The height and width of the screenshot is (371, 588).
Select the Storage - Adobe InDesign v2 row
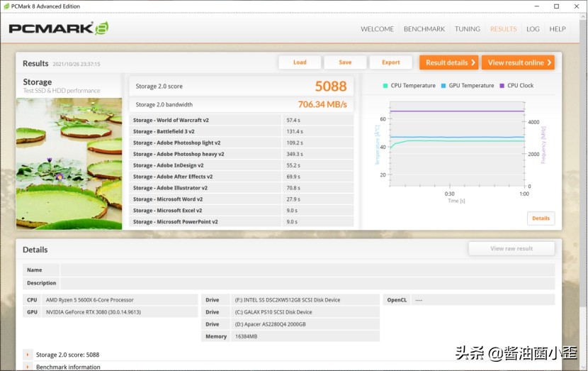242,165
